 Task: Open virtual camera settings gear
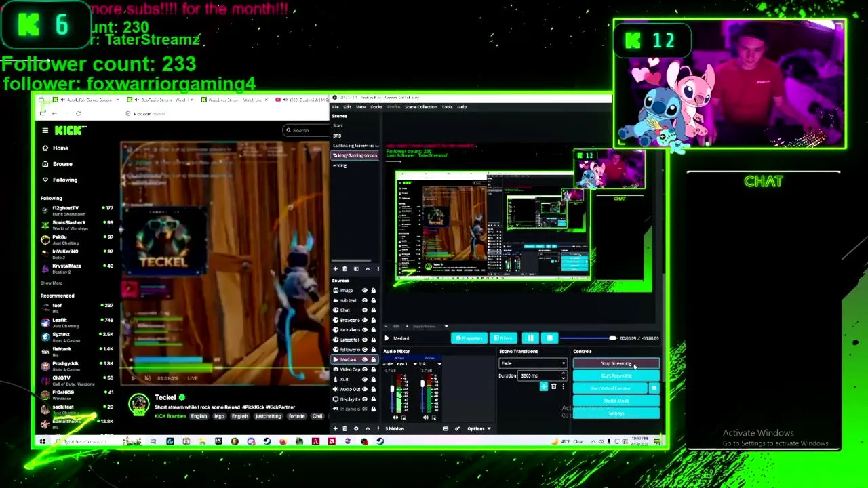pyautogui.click(x=654, y=388)
